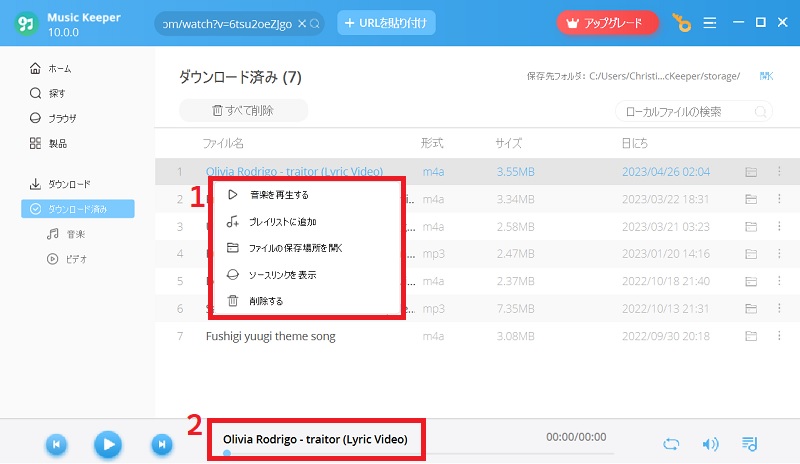The image size is (800, 464).
Task: Open folder icon for 2022/10/18 row
Action: 751,281
